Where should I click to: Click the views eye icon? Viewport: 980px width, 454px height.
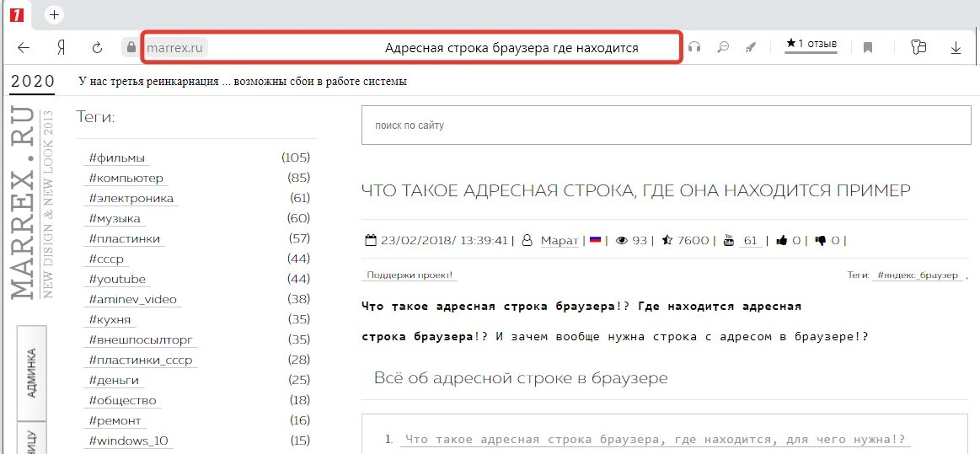tap(621, 240)
